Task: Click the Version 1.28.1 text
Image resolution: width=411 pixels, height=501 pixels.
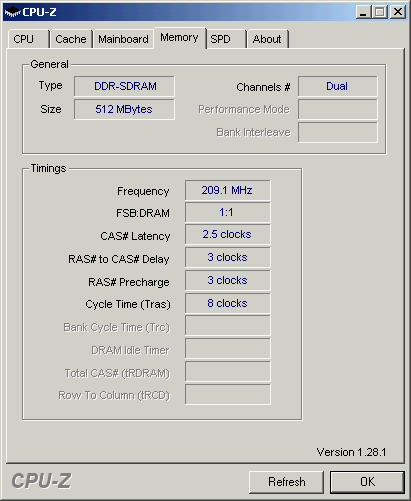Action: 351,452
